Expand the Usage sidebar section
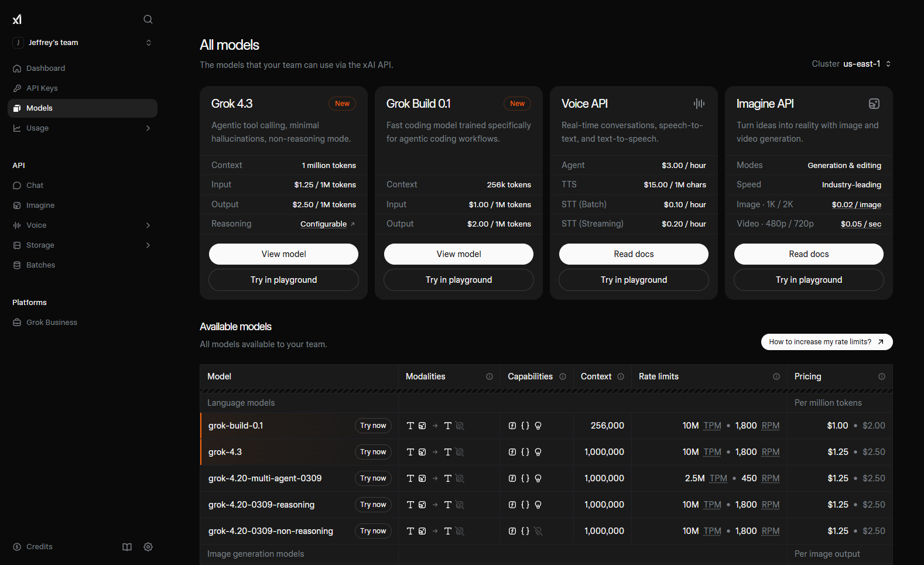924x565 pixels. pyautogui.click(x=148, y=128)
